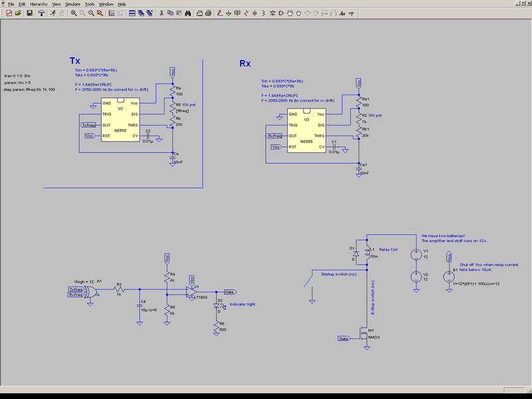The width and height of the screenshot is (532, 399).
Task: Select the Zoom In magnifier tool
Action: [74, 13]
